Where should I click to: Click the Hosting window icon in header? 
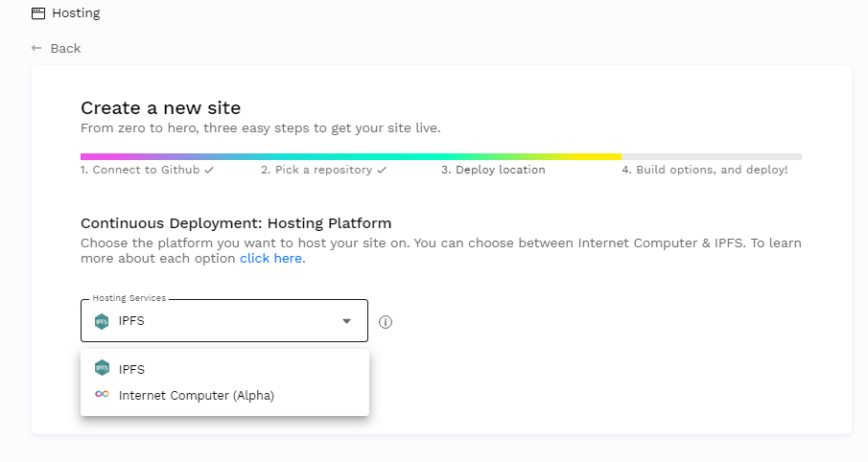[x=38, y=13]
